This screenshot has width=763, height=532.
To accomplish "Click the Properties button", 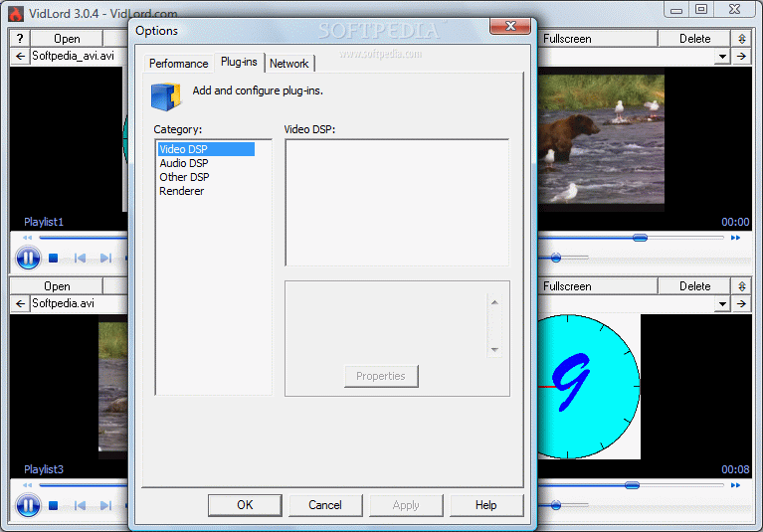I will (381, 377).
